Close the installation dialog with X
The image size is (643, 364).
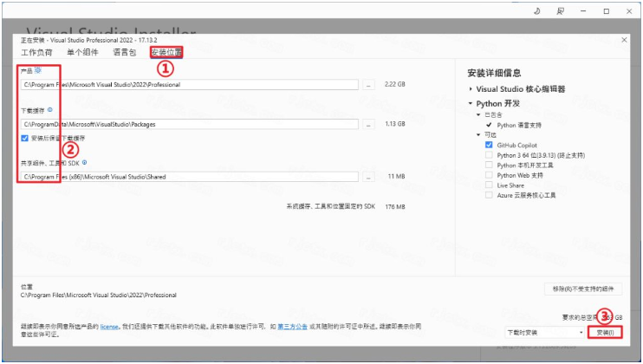click(x=624, y=40)
